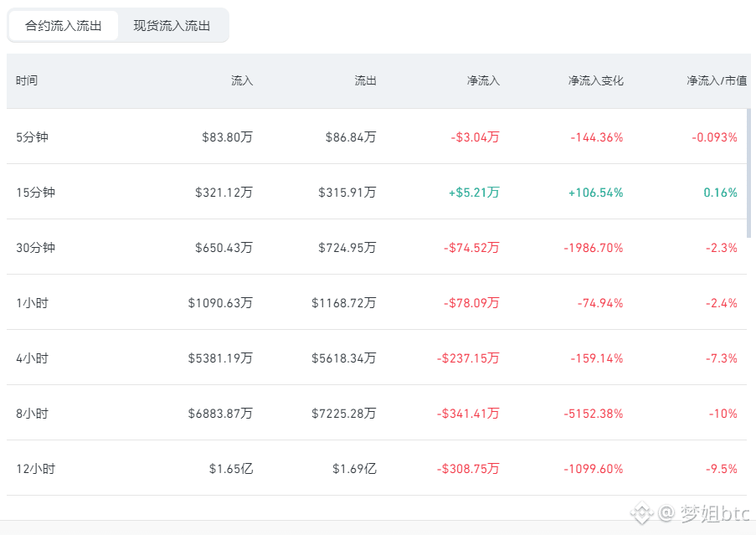The image size is (756, 535).
Task: Select the 15分钟 row label
Action: (36, 193)
